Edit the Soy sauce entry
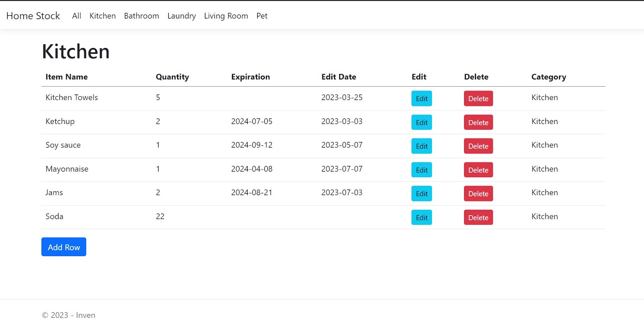This screenshot has width=644, height=325. pos(421,146)
